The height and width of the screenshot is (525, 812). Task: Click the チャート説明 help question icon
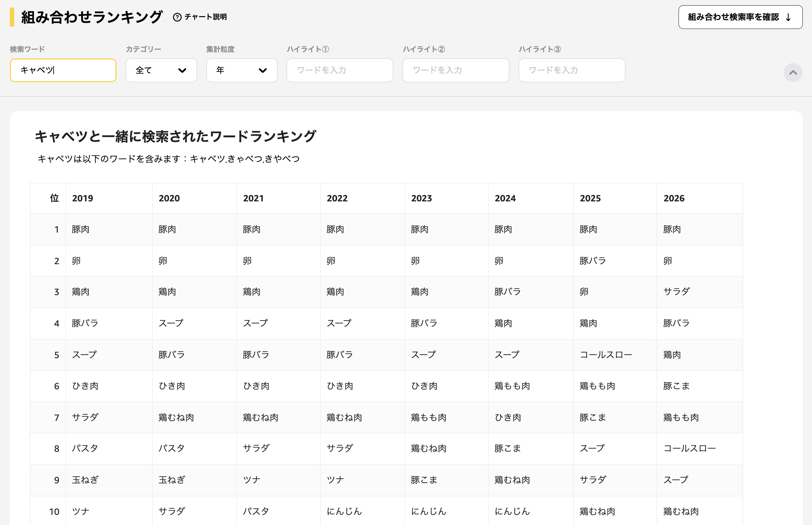click(177, 17)
